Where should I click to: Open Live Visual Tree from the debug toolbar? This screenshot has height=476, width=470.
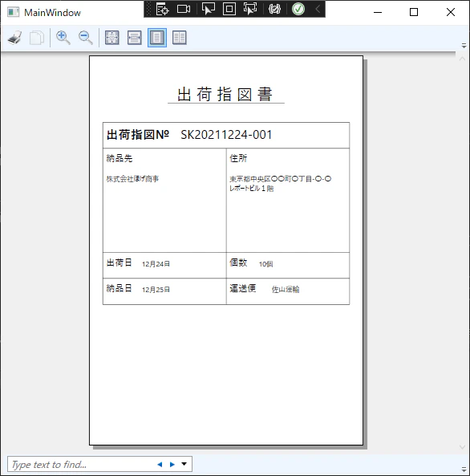162,9
